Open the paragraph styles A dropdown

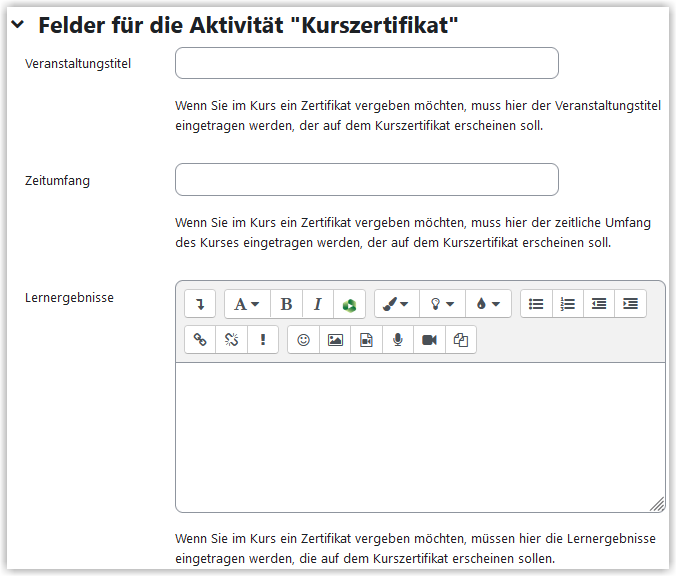coord(247,304)
